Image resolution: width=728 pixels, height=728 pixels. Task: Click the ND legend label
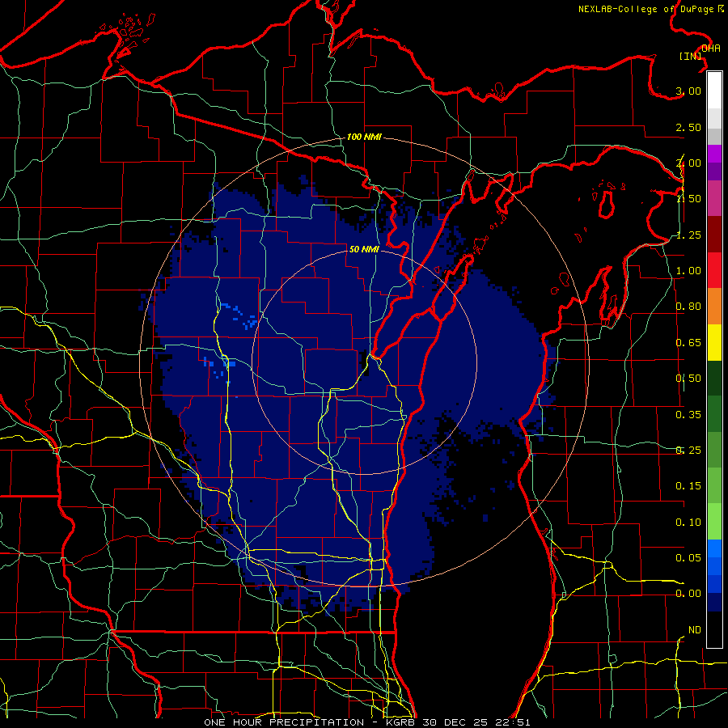(695, 630)
